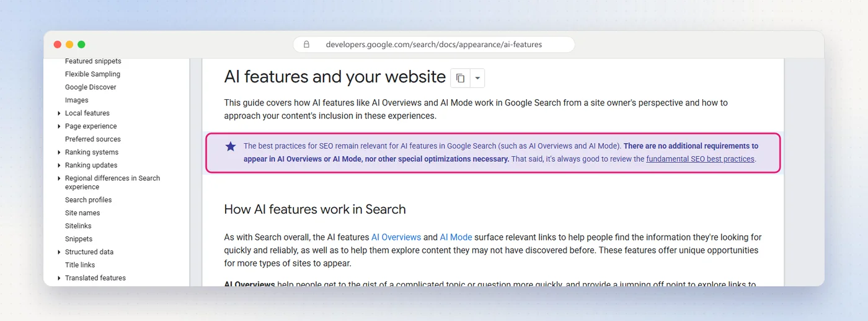Open Title links in the sidebar
The height and width of the screenshot is (321, 868).
coord(80,265)
